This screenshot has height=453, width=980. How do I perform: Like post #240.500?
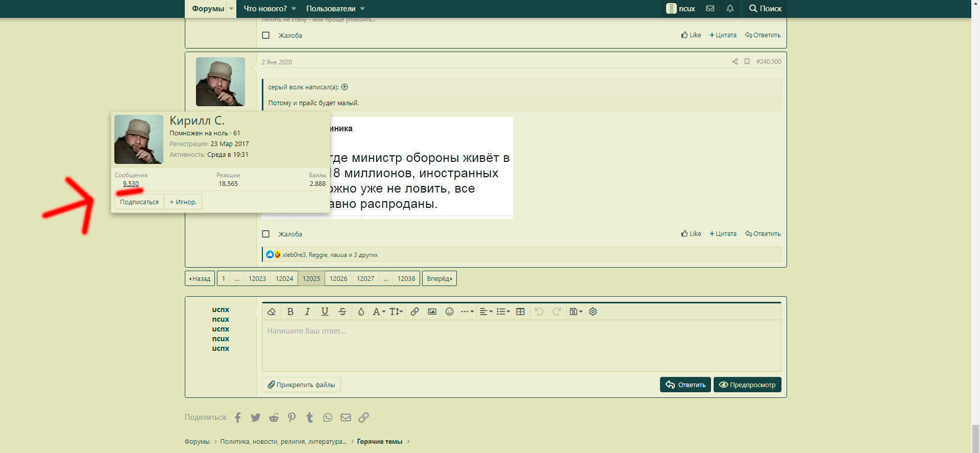(691, 234)
